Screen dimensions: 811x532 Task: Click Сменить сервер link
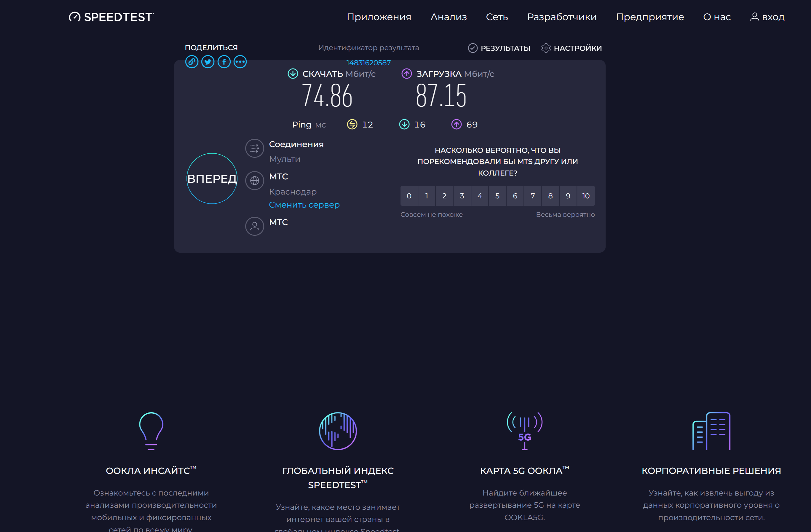304,205
